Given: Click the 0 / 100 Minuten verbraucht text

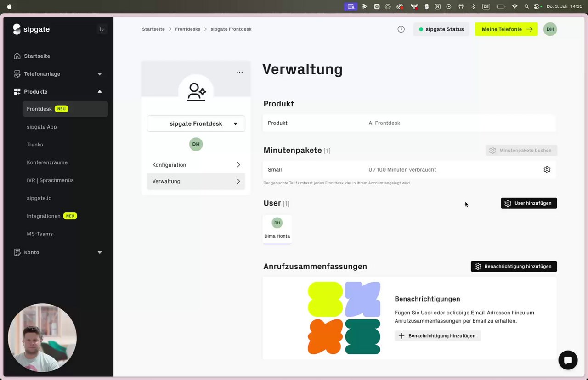Looking at the screenshot, I should [402, 170].
